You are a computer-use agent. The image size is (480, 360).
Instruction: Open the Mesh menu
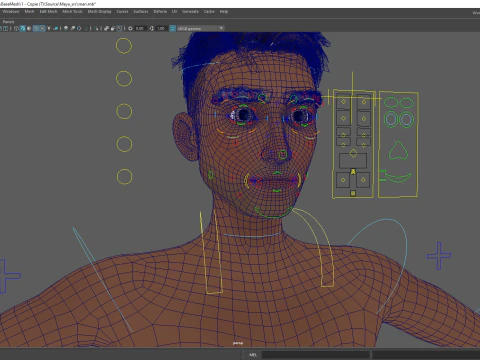29,12
